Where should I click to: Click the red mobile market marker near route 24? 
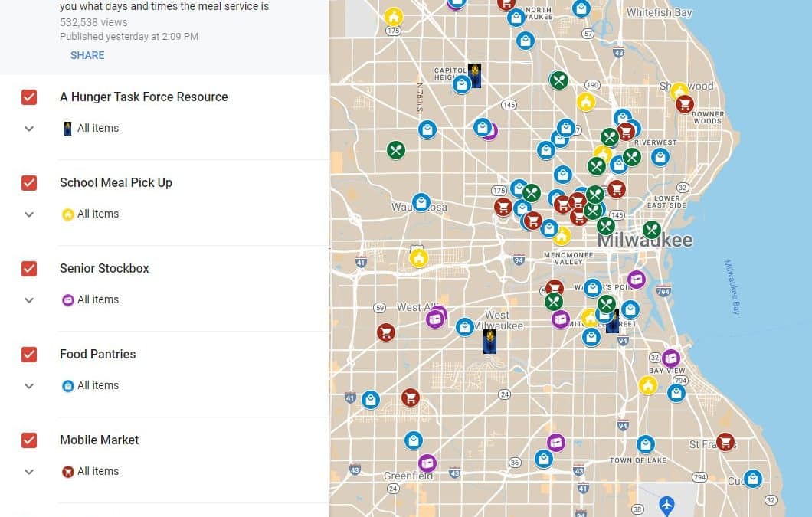point(411,398)
